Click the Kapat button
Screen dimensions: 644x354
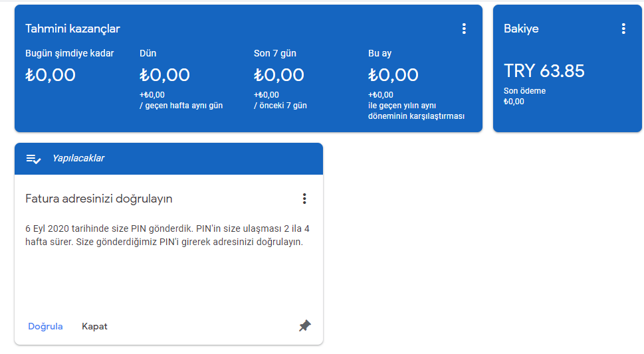94,327
